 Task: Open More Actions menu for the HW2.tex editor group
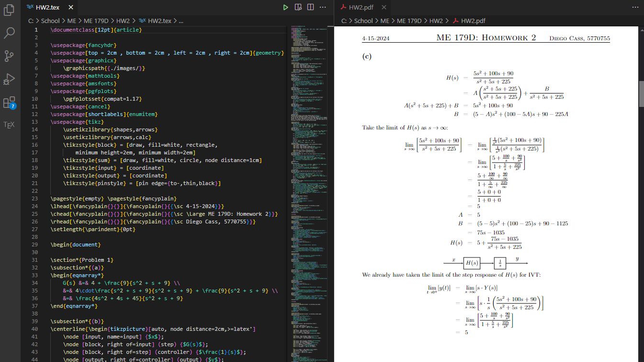323,7
